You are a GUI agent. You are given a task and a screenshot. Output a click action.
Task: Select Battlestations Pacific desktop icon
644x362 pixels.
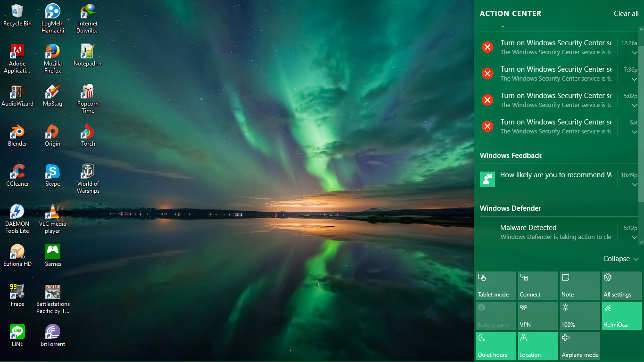[53, 299]
